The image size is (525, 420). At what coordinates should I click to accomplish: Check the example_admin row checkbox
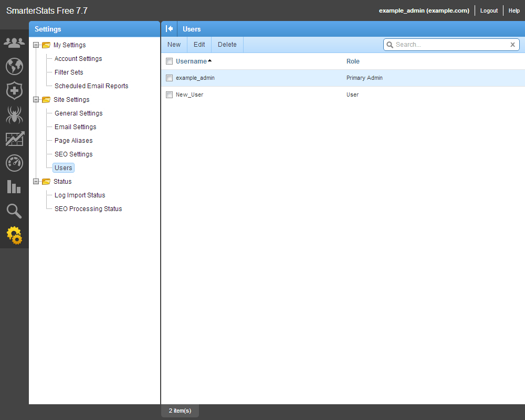(170, 78)
